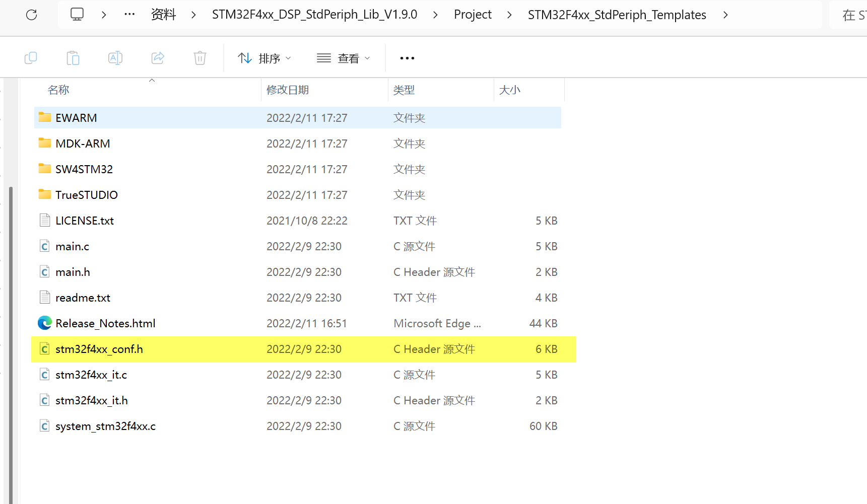Click the main.h file icon
Viewport: 867px width, 504px height.
click(x=45, y=271)
